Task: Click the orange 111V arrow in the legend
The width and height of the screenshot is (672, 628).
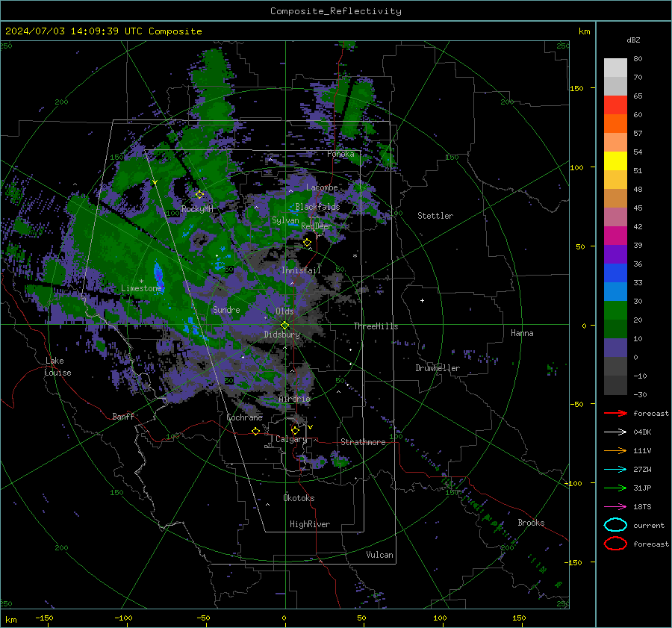Action: tap(615, 450)
